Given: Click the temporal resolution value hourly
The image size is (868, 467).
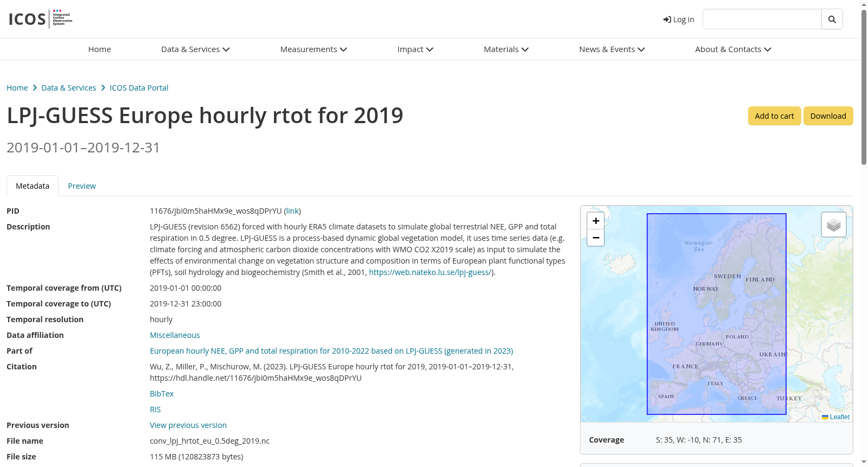Looking at the screenshot, I should (161, 319).
